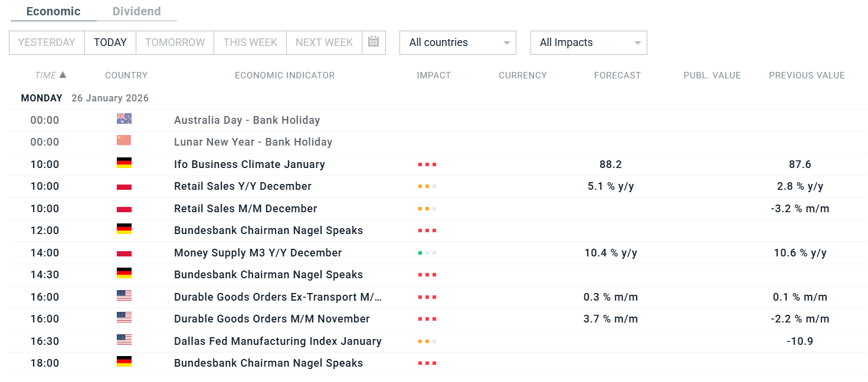Open the calendar date picker icon
This screenshot has height=382, width=868.
click(x=373, y=42)
